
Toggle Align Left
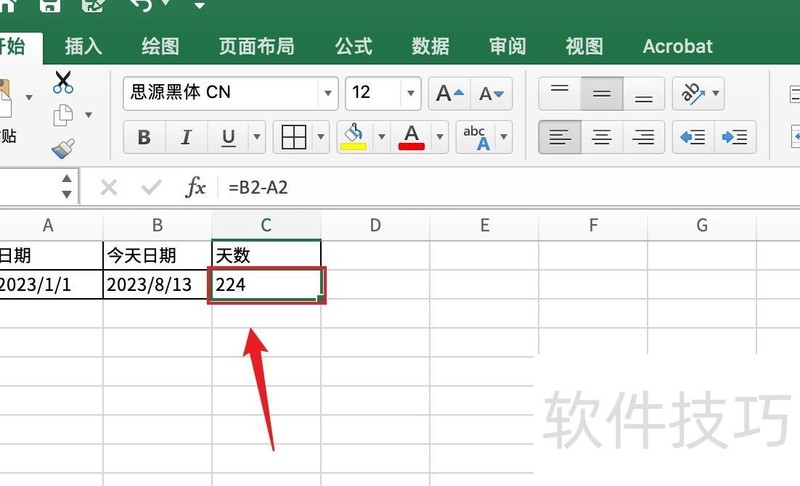[x=560, y=137]
